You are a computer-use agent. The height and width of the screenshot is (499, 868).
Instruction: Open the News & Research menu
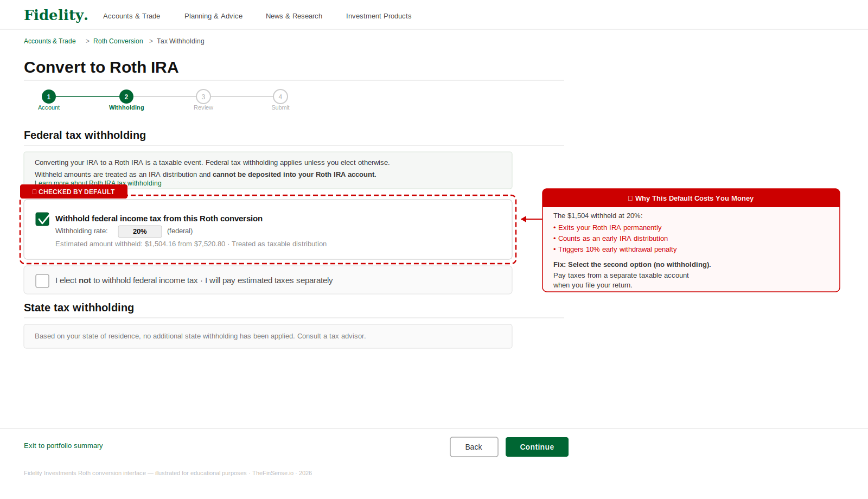pyautogui.click(x=293, y=16)
